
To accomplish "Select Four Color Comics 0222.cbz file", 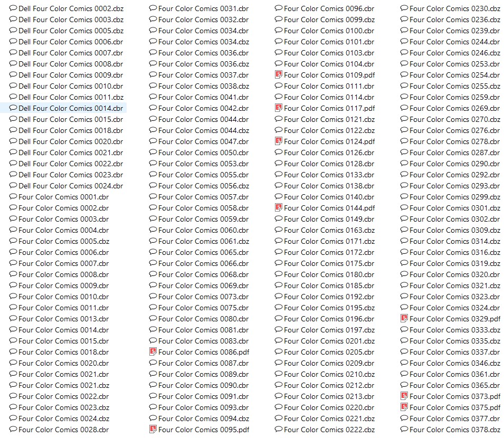I will click(325, 430).
